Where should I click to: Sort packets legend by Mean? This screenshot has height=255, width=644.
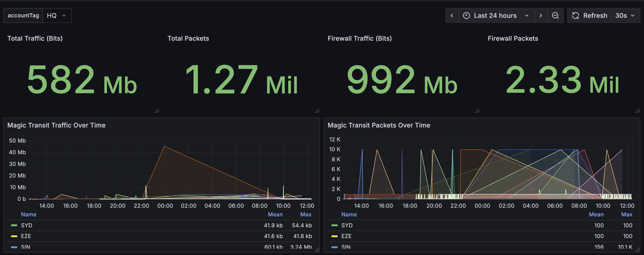596,215
